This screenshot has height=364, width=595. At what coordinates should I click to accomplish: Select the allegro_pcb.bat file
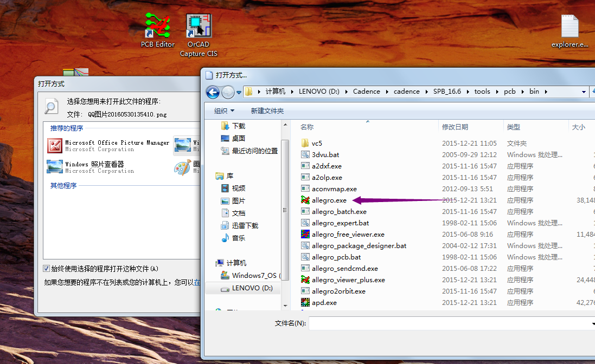pos(336,257)
